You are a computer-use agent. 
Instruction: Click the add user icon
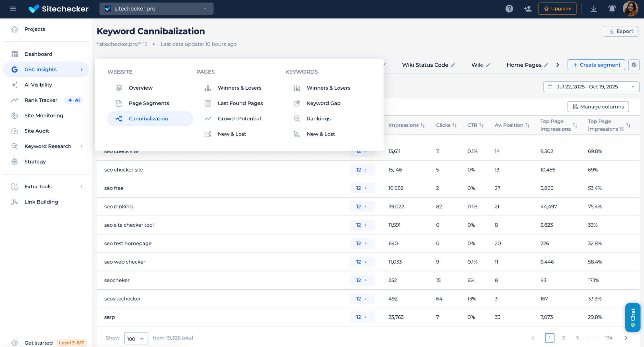point(528,9)
